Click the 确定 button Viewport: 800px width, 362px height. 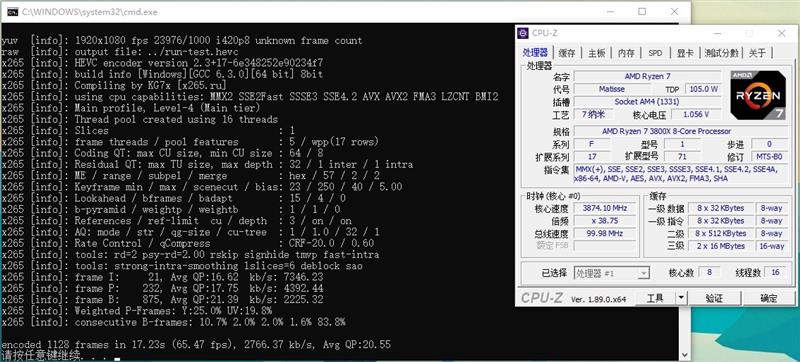pos(768,298)
